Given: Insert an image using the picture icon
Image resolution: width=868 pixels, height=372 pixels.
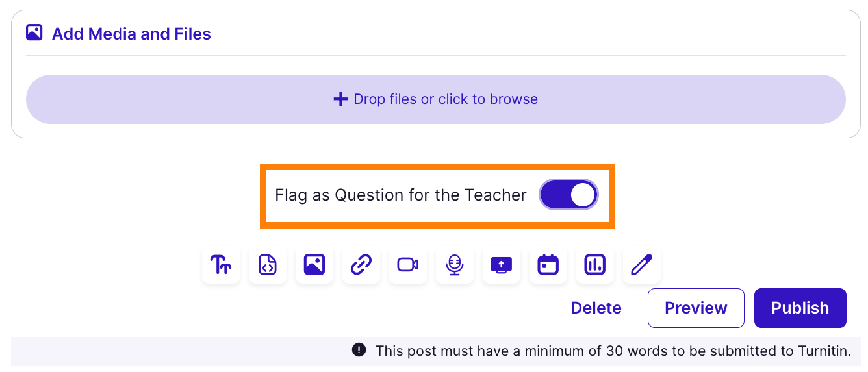Looking at the screenshot, I should pos(314,265).
